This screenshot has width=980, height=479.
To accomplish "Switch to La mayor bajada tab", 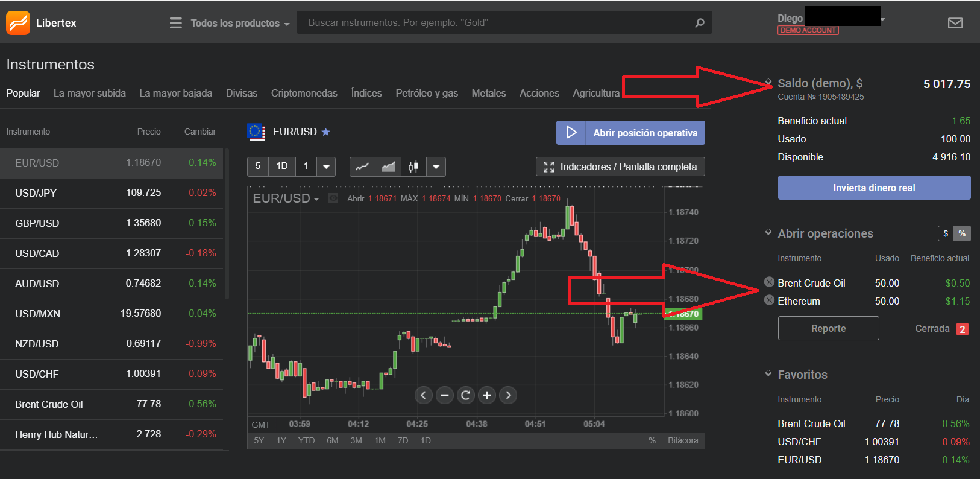I will coord(176,93).
